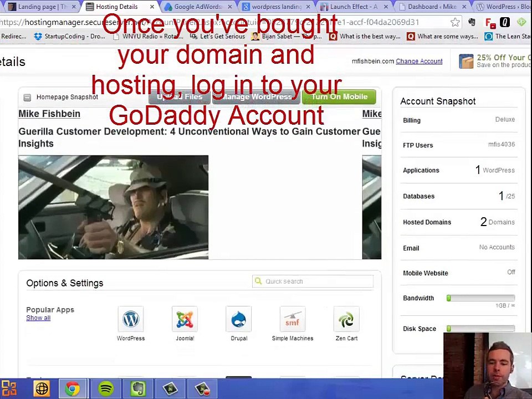This screenshot has height=399, width=532.
Task: Collapse the Homepage Snapshot panel
Action: point(28,98)
